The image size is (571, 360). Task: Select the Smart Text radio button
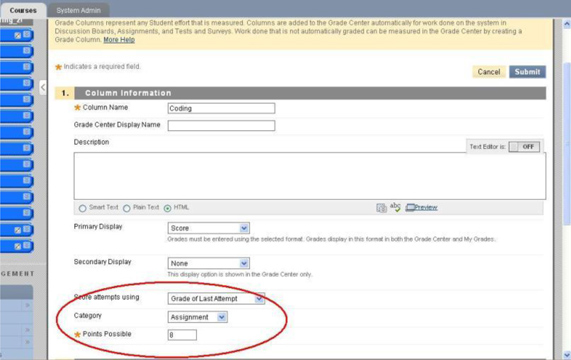coord(83,208)
